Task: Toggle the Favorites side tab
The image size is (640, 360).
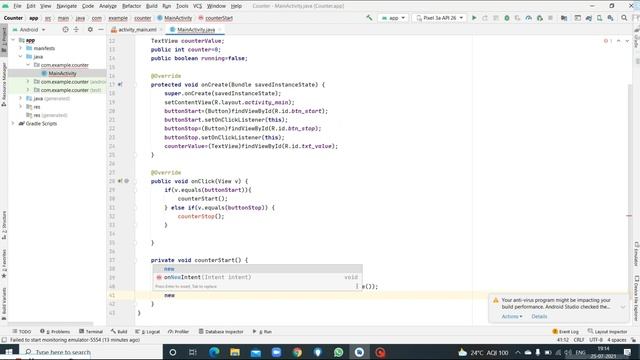Action: click(4, 264)
